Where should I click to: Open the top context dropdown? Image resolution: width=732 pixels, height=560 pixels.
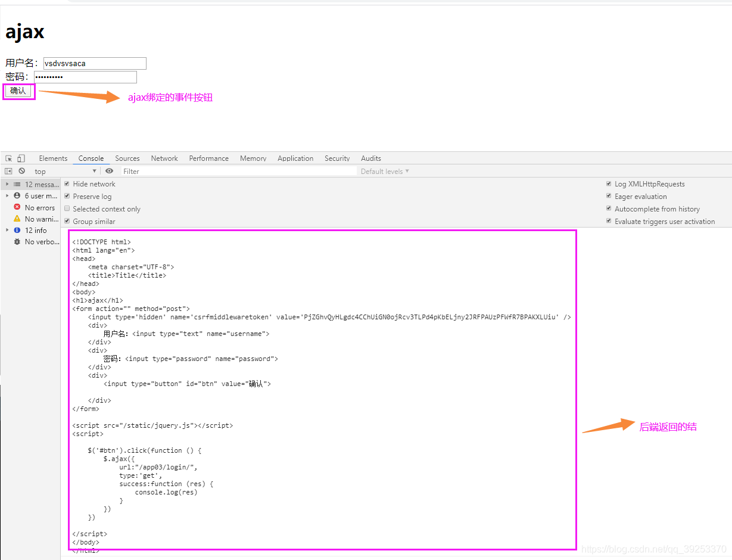tap(65, 172)
